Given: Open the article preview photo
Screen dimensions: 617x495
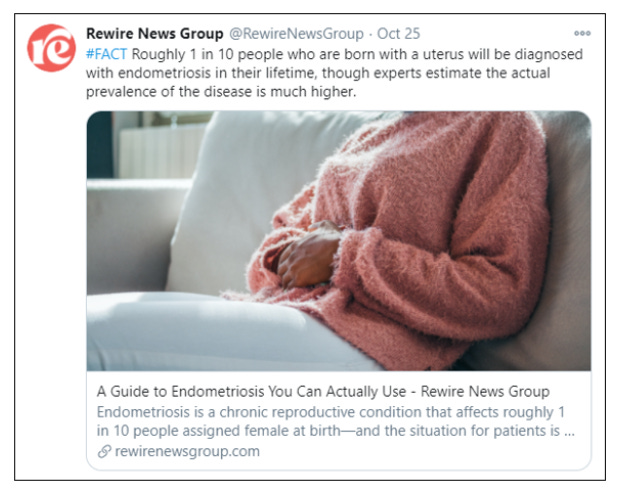Looking at the screenshot, I should click(339, 241).
